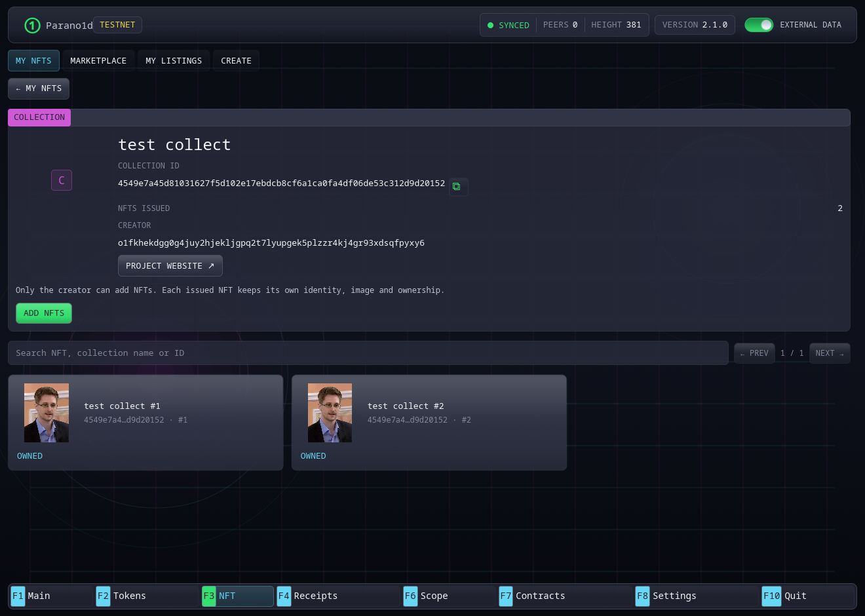The height and width of the screenshot is (616, 865).
Task: Go to the next page
Action: (830, 353)
